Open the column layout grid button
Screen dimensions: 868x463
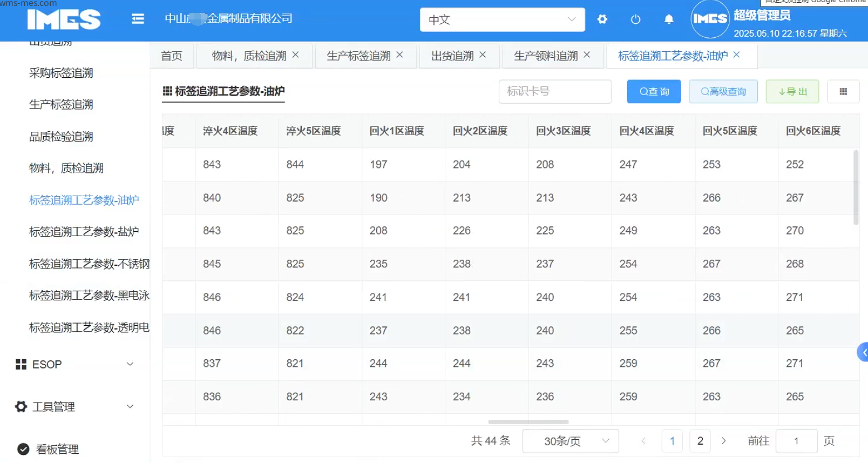click(x=843, y=92)
